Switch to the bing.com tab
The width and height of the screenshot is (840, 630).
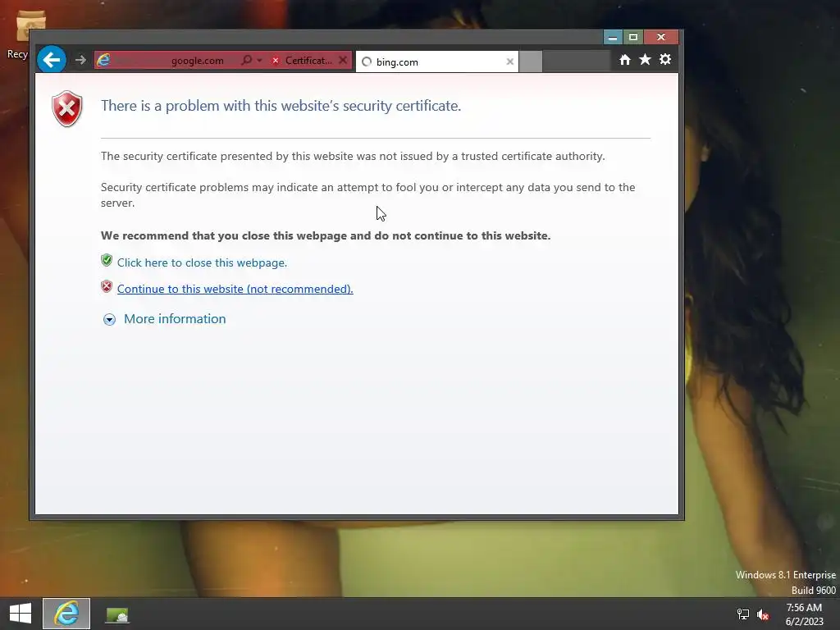pyautogui.click(x=436, y=62)
